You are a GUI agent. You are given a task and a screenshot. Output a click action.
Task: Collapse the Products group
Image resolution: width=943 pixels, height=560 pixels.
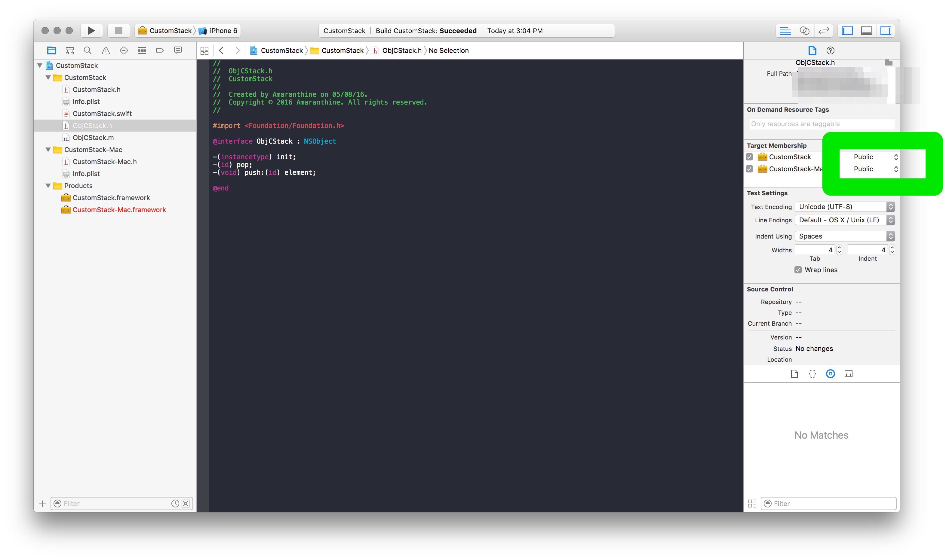coord(48,186)
